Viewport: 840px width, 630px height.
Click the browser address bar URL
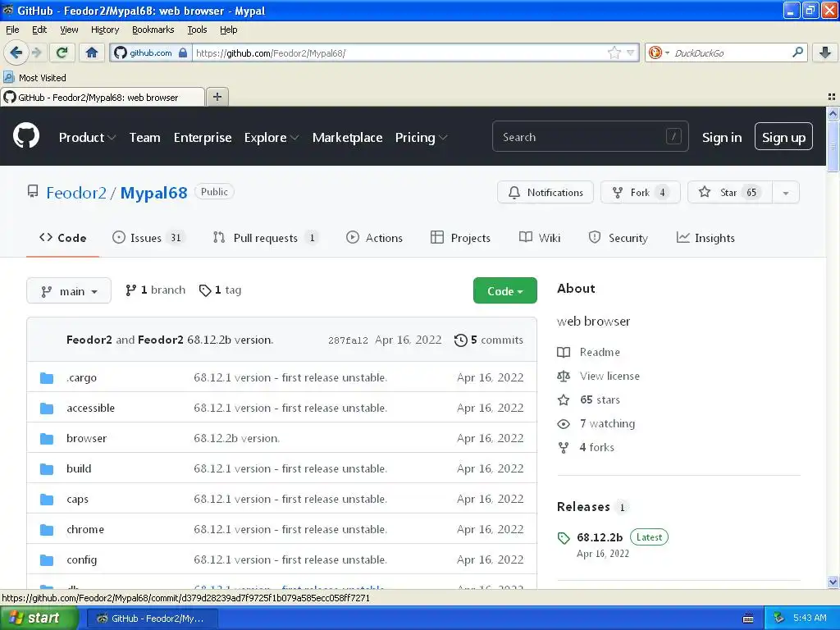pyautogui.click(x=399, y=52)
